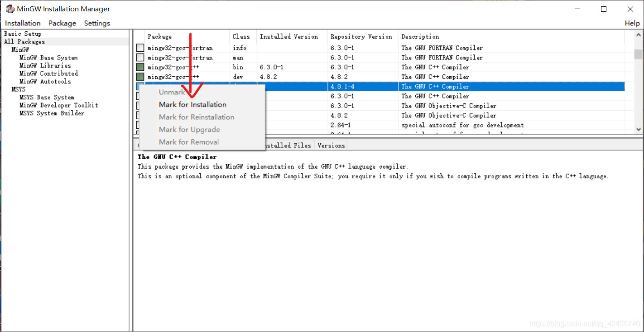The image size is (644, 332).
Task: Click highlighted 'The GNU C++ Compiler' description
Action: coord(435,86)
